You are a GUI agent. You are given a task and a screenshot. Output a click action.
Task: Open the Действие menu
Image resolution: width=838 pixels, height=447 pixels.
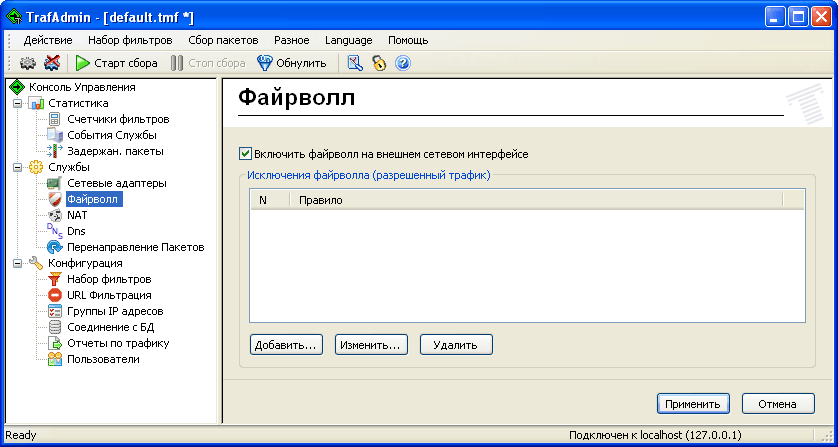coord(48,40)
